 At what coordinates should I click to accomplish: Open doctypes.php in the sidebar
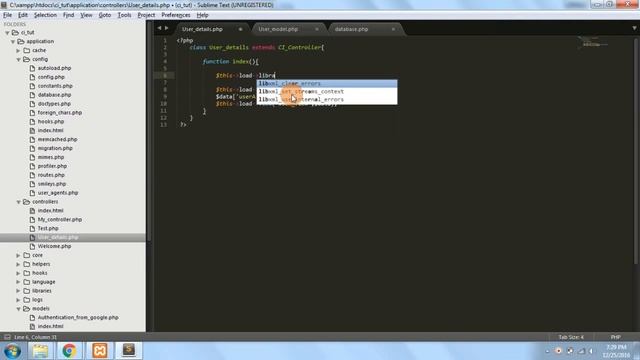tap(54, 104)
